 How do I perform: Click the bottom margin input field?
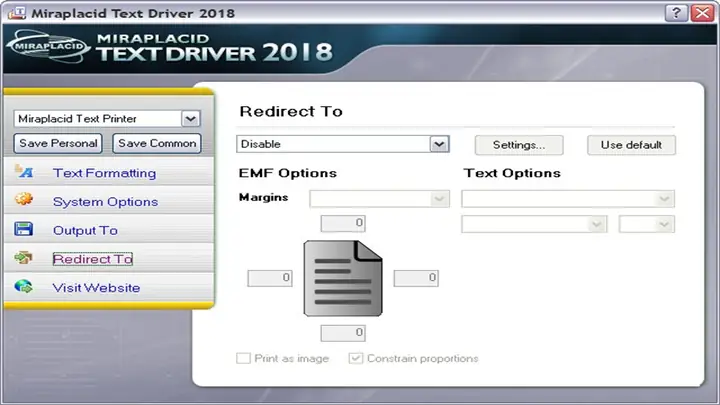(343, 333)
